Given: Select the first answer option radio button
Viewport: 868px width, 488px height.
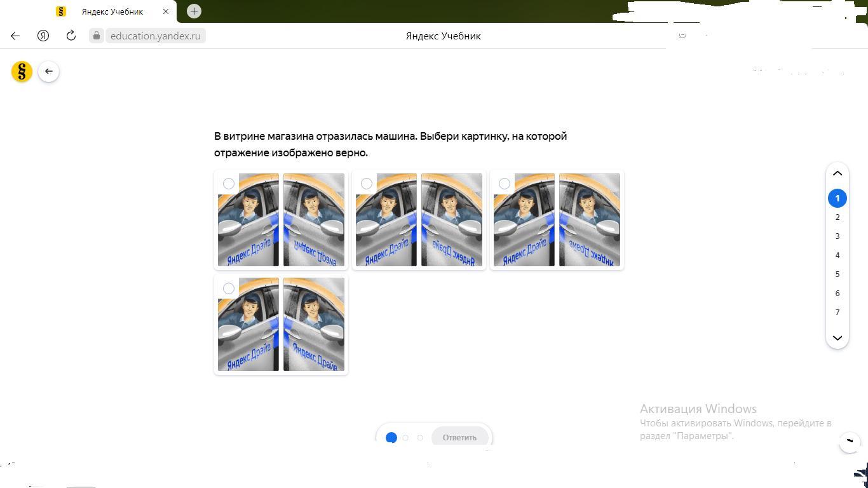Looking at the screenshot, I should click(229, 184).
